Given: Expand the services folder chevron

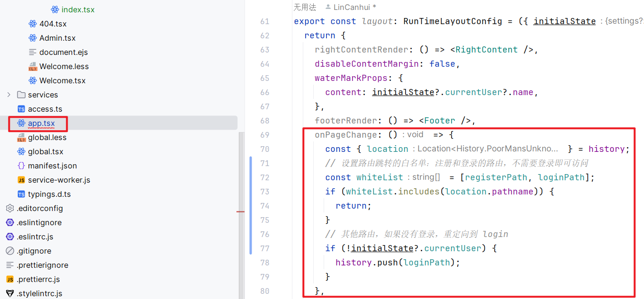Looking at the screenshot, I should tap(9, 95).
